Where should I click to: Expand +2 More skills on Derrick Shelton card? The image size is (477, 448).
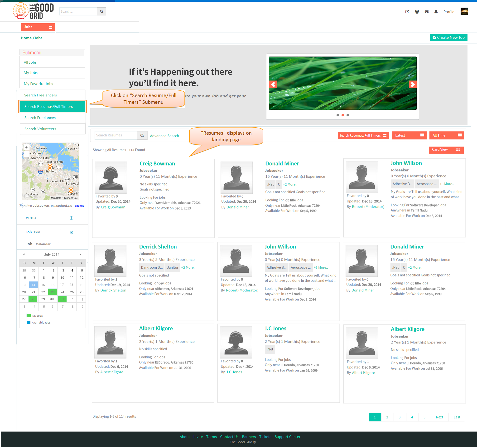188,267
